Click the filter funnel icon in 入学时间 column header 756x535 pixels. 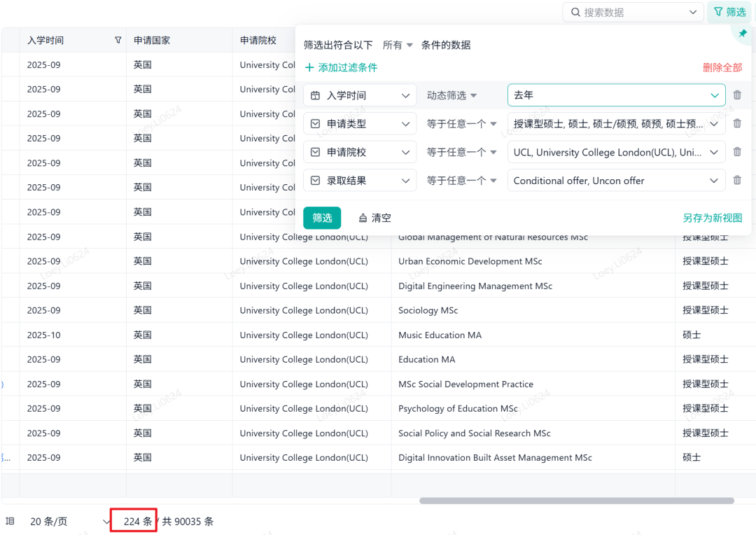pos(118,41)
